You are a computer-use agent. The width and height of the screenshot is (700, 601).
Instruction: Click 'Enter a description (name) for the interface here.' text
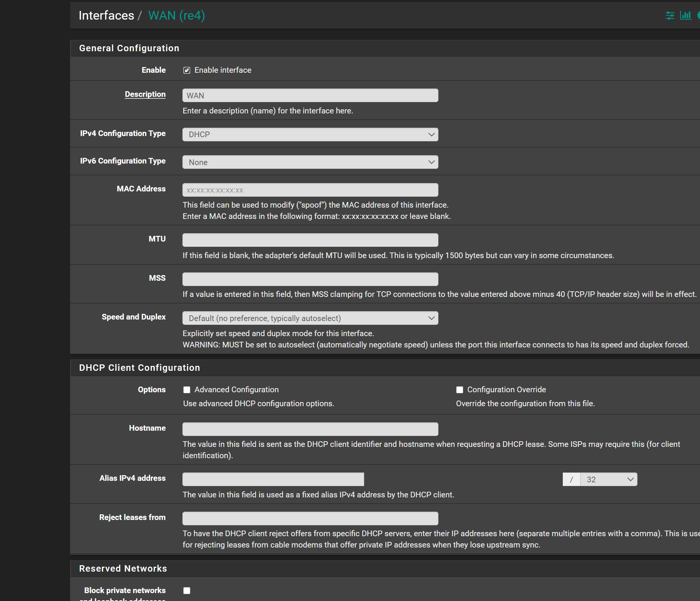pyautogui.click(x=268, y=111)
